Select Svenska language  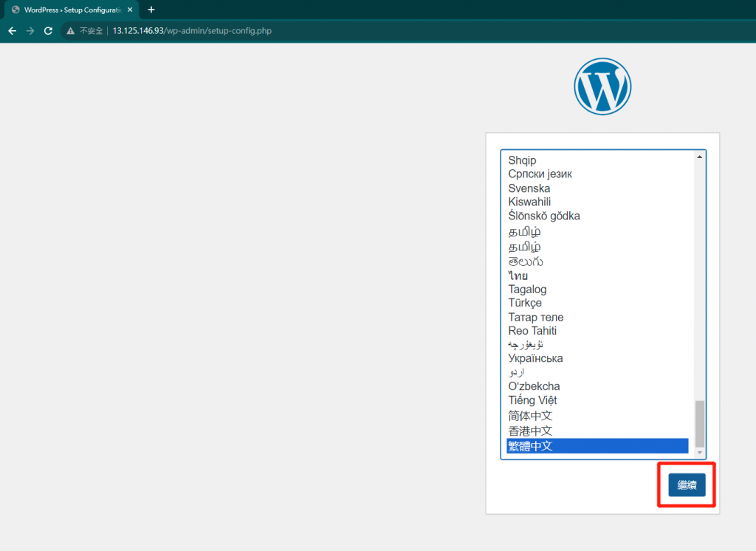pyautogui.click(x=597, y=188)
